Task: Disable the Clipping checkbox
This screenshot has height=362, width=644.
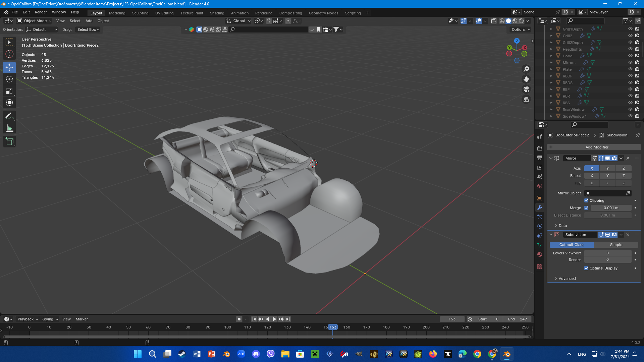Action: (586, 200)
